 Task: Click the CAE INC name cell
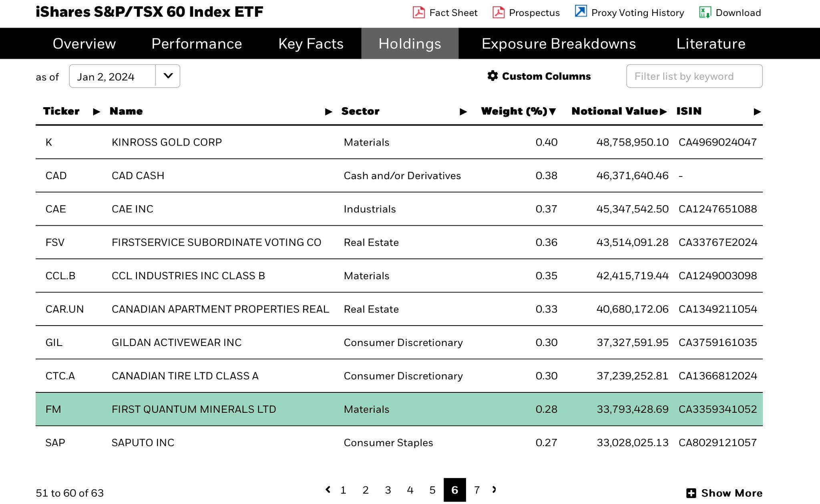(x=133, y=209)
